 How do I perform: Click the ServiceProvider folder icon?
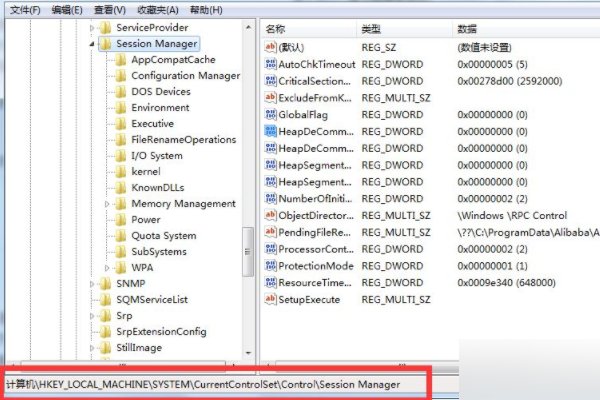[105, 28]
